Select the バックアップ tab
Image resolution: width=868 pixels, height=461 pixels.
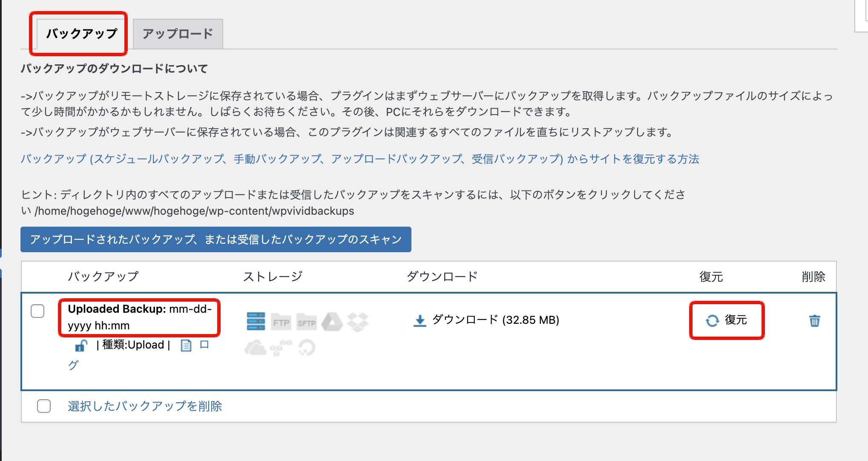pyautogui.click(x=81, y=34)
